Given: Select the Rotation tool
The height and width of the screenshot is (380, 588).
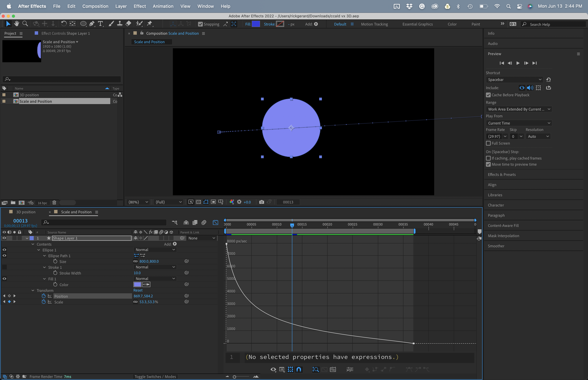Looking at the screenshot, I should pos(64,23).
